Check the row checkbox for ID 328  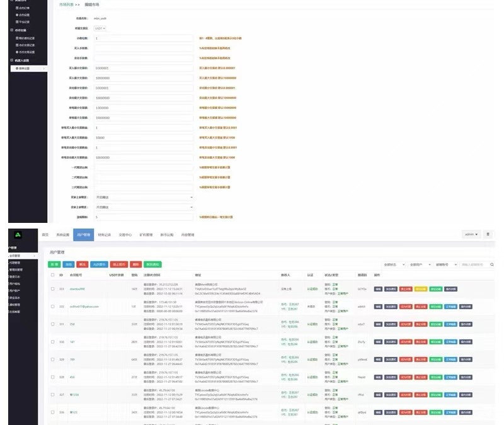coord(53,377)
